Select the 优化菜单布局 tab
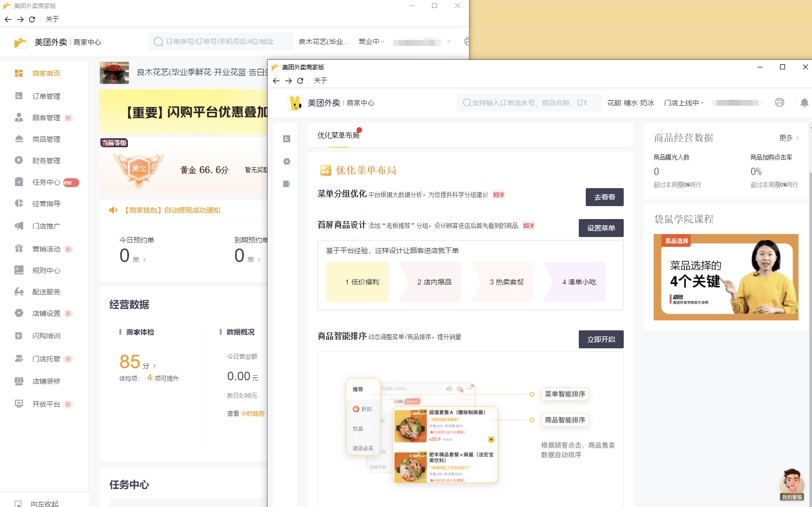 tap(338, 135)
